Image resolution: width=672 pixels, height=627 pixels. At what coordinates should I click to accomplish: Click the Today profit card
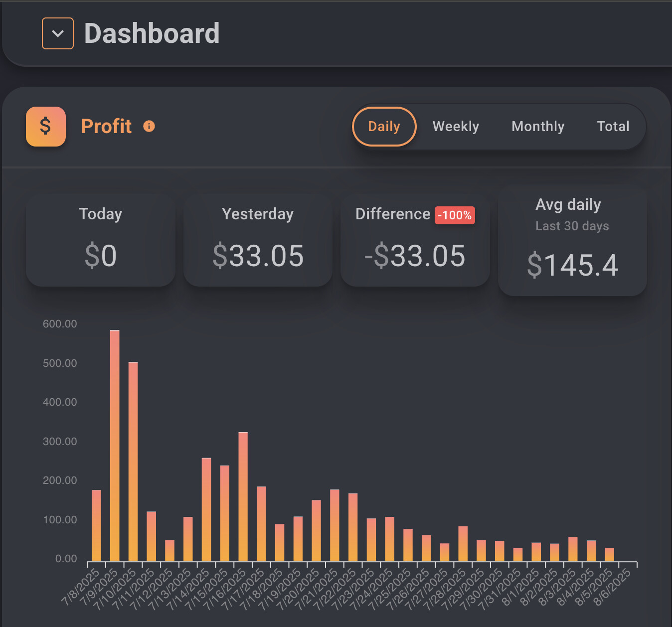pyautogui.click(x=101, y=240)
